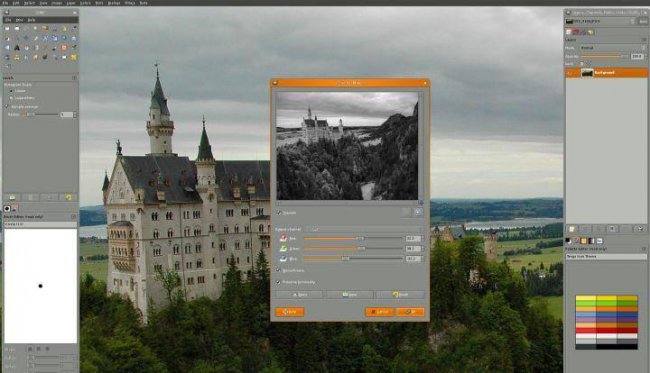This screenshot has width=650, height=373.
Task: Open the View menu in top bar
Action: pos(43,2)
